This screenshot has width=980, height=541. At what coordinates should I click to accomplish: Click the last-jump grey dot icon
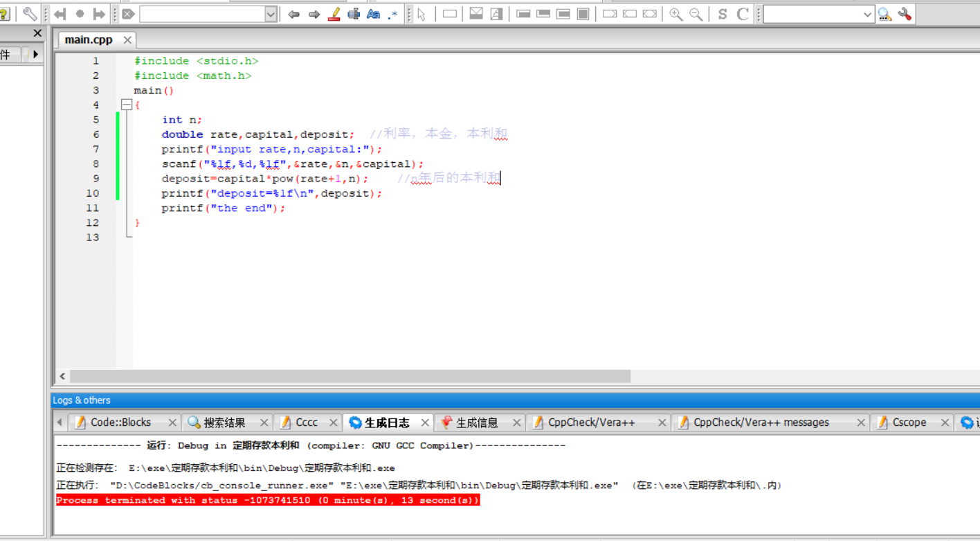[80, 14]
